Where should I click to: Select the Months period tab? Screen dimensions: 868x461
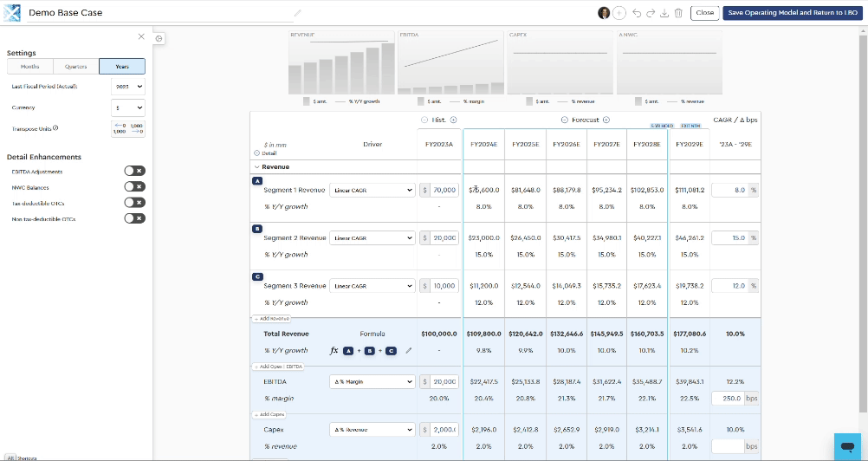click(29, 67)
